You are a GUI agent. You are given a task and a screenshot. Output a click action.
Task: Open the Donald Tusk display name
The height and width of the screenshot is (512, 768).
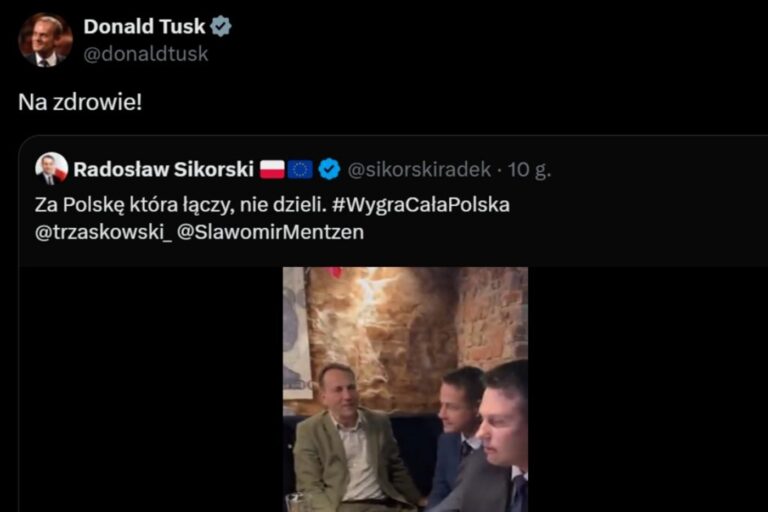pyautogui.click(x=144, y=27)
